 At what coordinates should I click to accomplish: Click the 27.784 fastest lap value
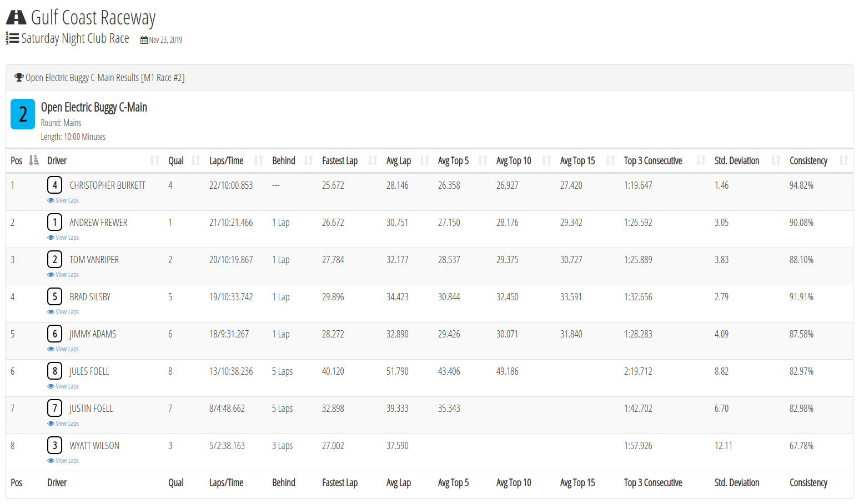coord(333,260)
